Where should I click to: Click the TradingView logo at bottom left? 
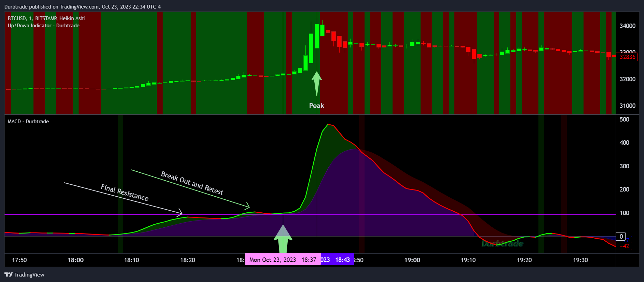(x=24, y=274)
